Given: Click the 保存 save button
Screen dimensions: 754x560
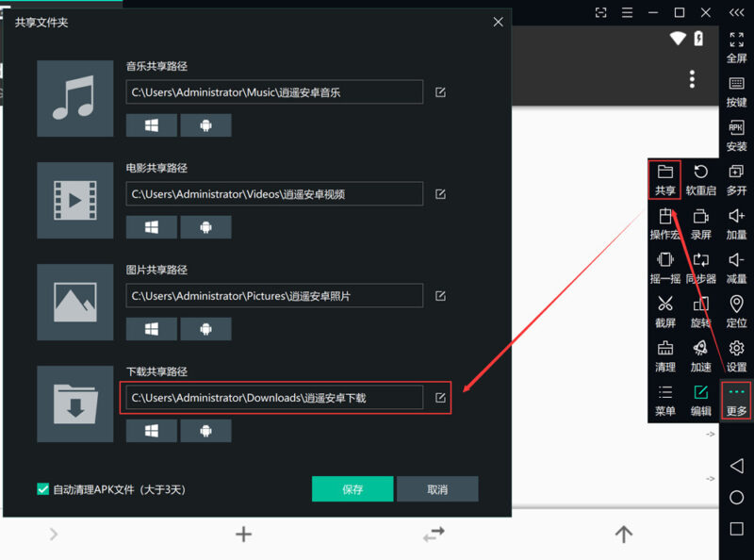Looking at the screenshot, I should coord(352,489).
